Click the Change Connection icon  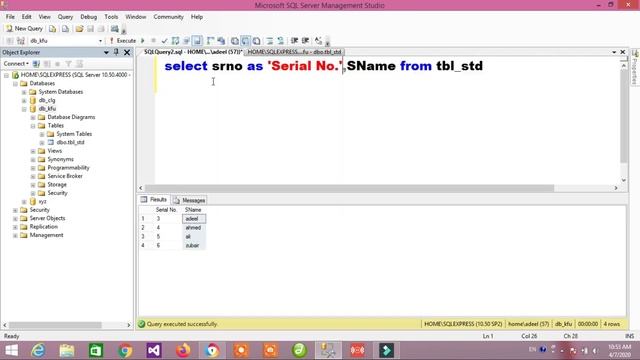pos(21,41)
